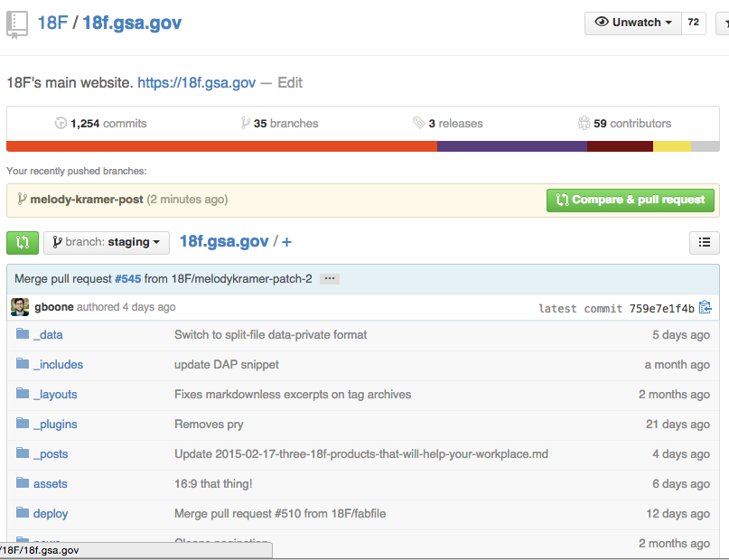Click the commits clock icon
This screenshot has width=729, height=560.
61,123
